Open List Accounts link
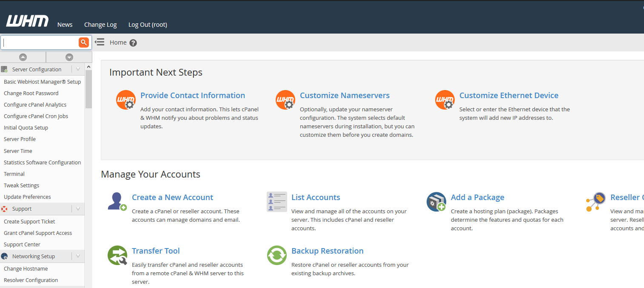 point(316,198)
